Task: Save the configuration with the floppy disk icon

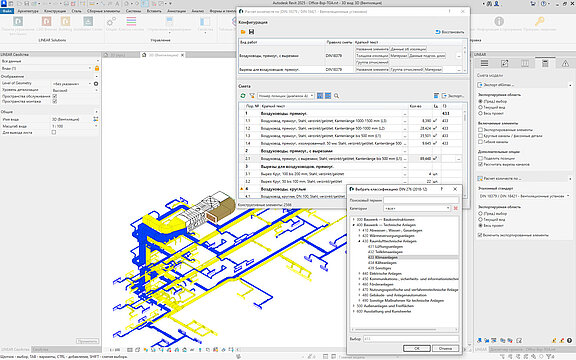Action: pos(252,32)
